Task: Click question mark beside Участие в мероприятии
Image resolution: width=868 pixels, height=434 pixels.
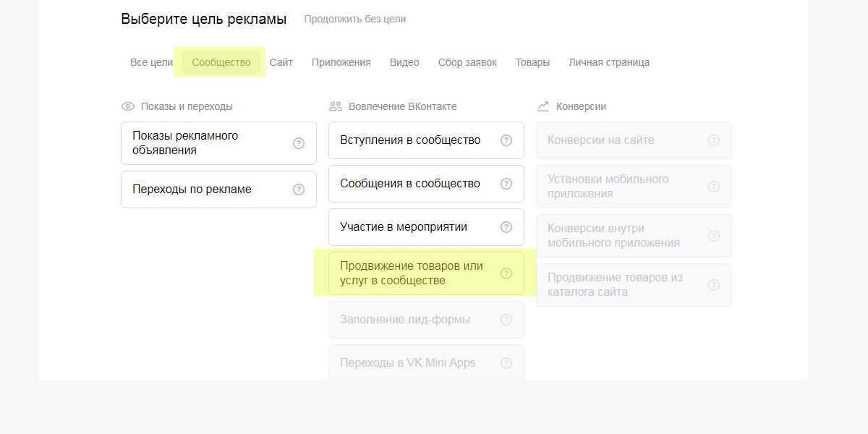Action: [506, 227]
